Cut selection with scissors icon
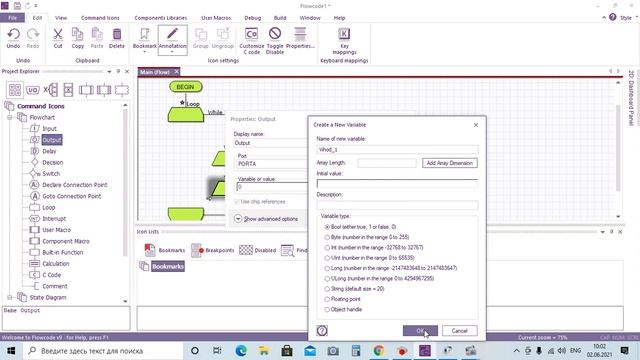Screen dimensions: 640x360 pos(58,38)
